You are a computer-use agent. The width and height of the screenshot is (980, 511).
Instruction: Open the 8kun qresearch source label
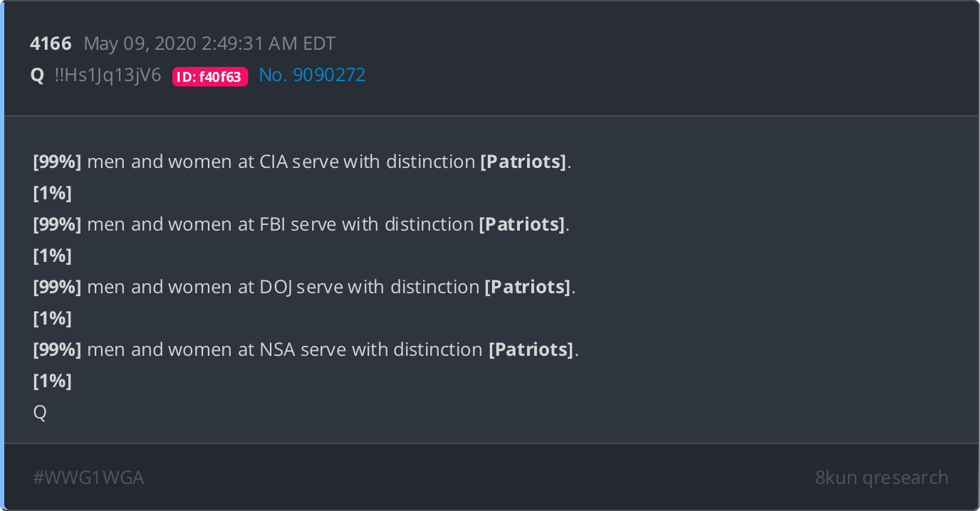(x=882, y=478)
